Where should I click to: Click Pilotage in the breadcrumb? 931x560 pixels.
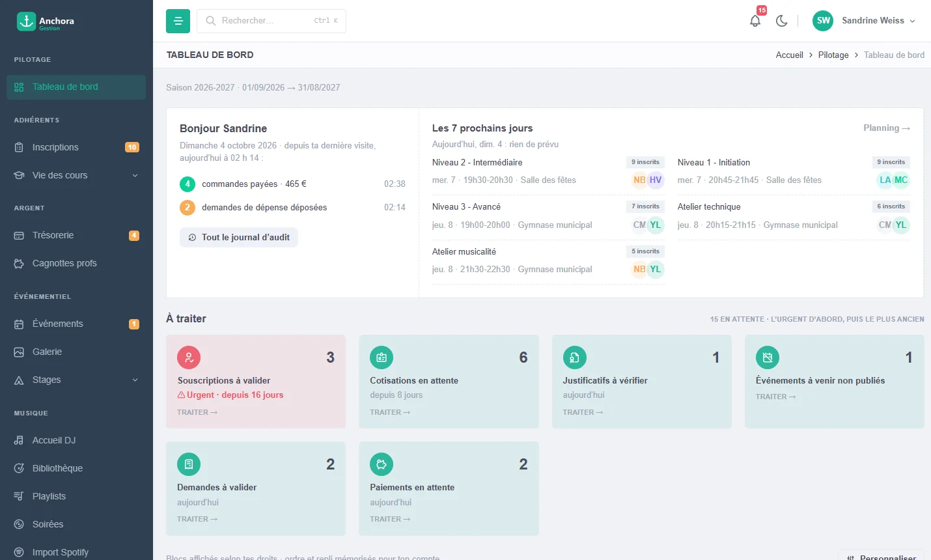tap(833, 55)
